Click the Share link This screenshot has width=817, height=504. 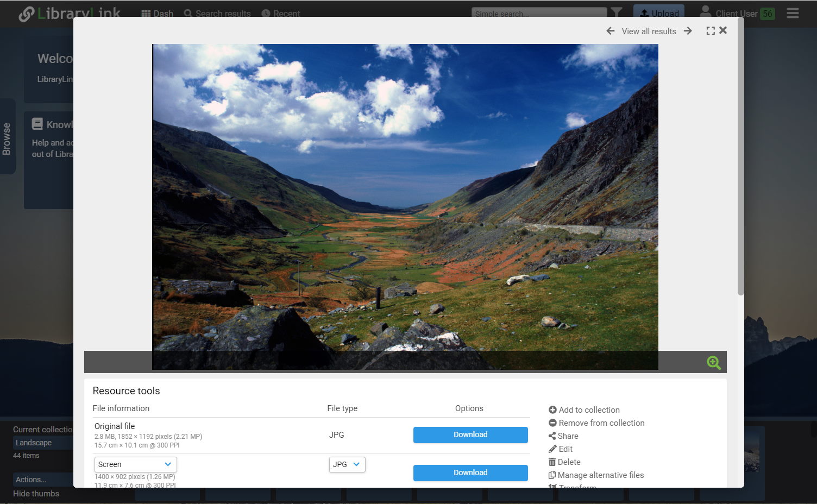[x=568, y=436]
